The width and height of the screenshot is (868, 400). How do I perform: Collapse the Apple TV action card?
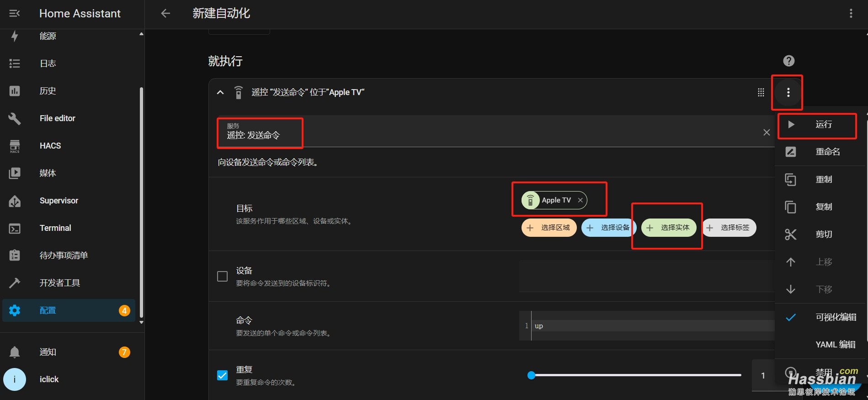click(x=220, y=92)
